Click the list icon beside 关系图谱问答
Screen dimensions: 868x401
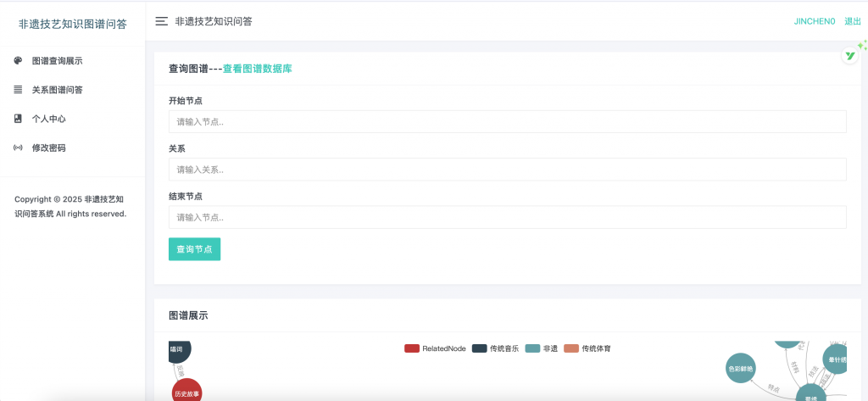(x=19, y=90)
